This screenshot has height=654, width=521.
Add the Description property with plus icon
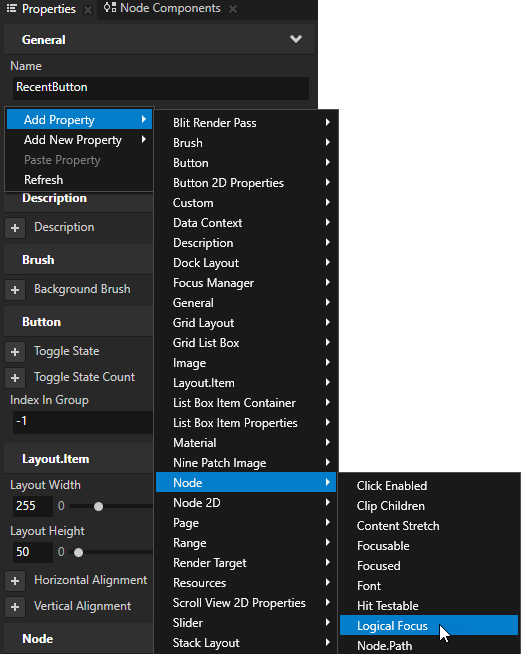click(15, 228)
